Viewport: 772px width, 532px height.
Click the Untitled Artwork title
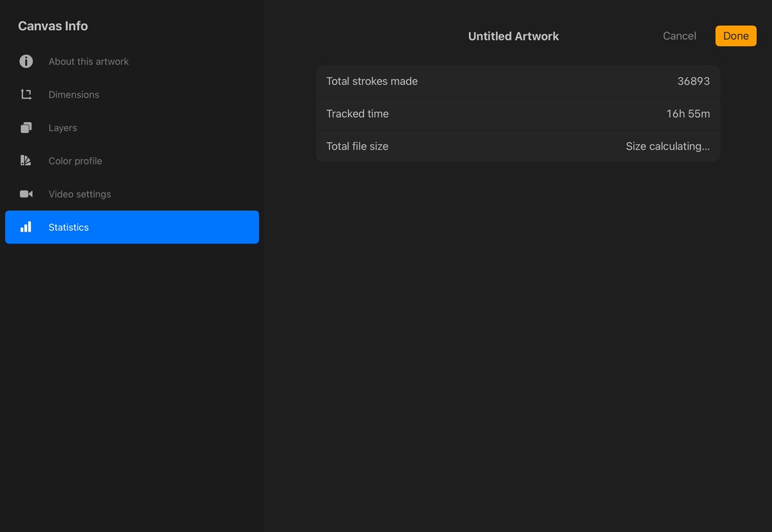tap(513, 37)
